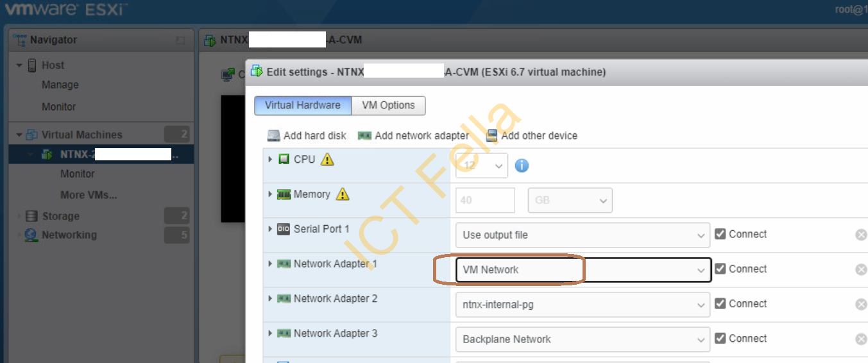This screenshot has height=363, width=868.
Task: Select Monitor under the NTNX VM
Action: click(78, 174)
